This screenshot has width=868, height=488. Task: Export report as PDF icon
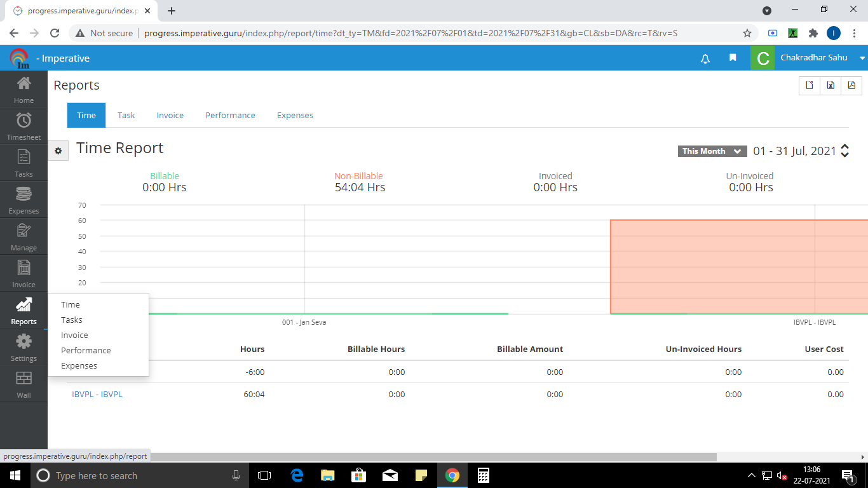pyautogui.click(x=851, y=85)
